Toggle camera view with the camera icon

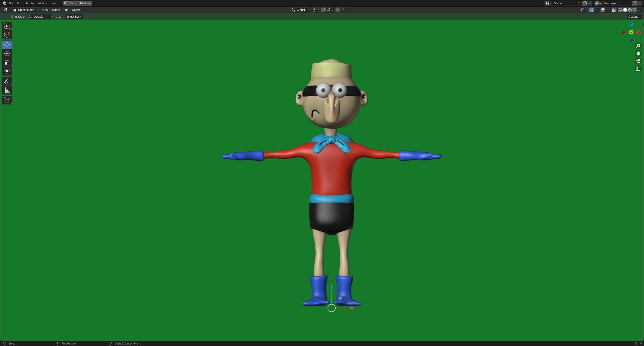tap(638, 61)
